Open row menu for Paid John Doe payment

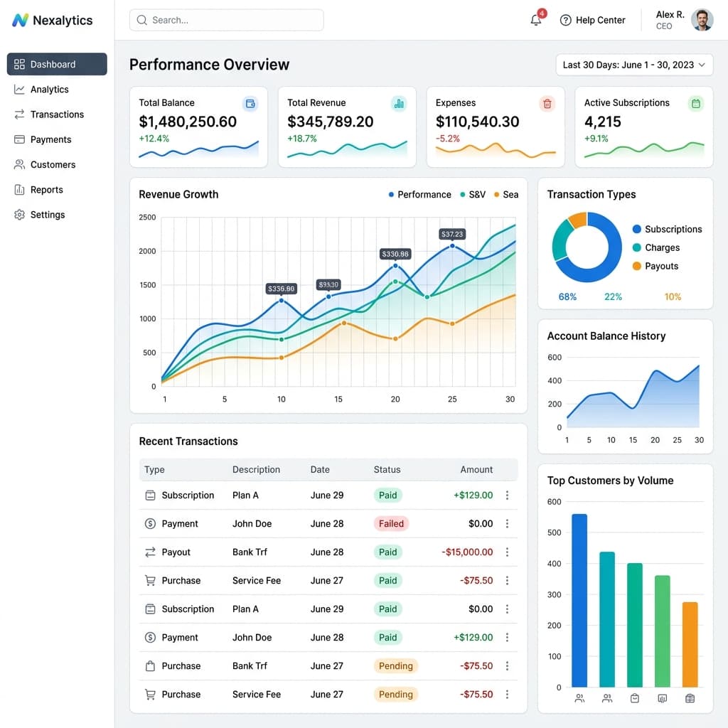[x=507, y=637]
